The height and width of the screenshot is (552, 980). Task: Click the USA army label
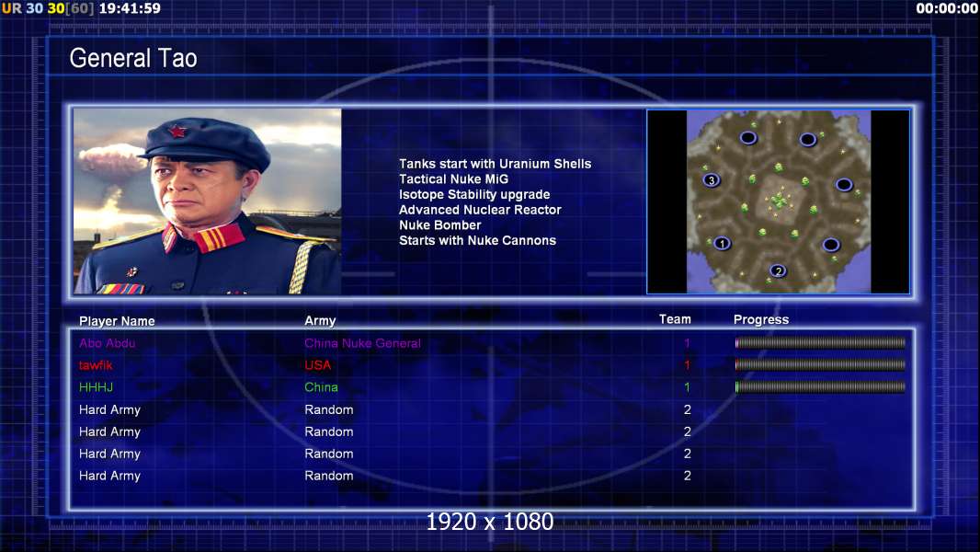317,365
